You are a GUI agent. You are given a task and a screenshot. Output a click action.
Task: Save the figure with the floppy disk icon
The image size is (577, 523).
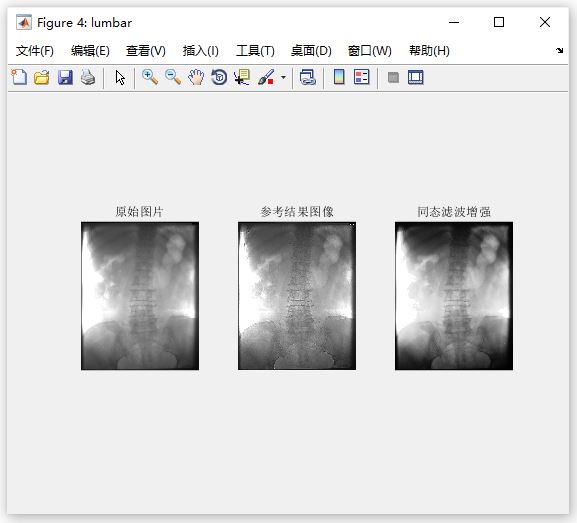[65, 77]
